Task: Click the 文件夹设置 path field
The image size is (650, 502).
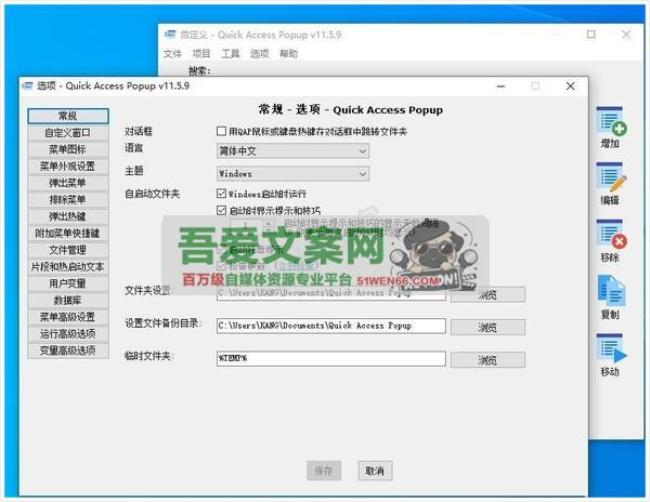Action: [x=331, y=293]
